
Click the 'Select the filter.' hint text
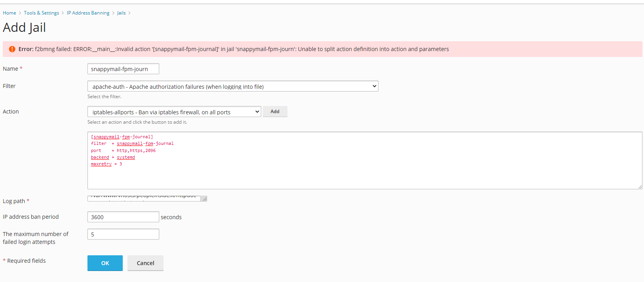tap(104, 97)
